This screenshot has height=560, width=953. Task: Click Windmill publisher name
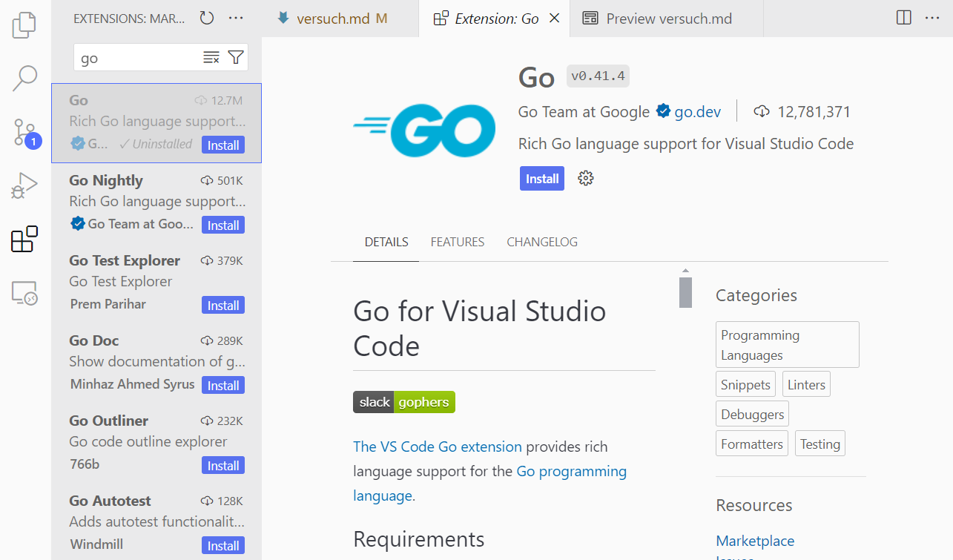click(96, 544)
